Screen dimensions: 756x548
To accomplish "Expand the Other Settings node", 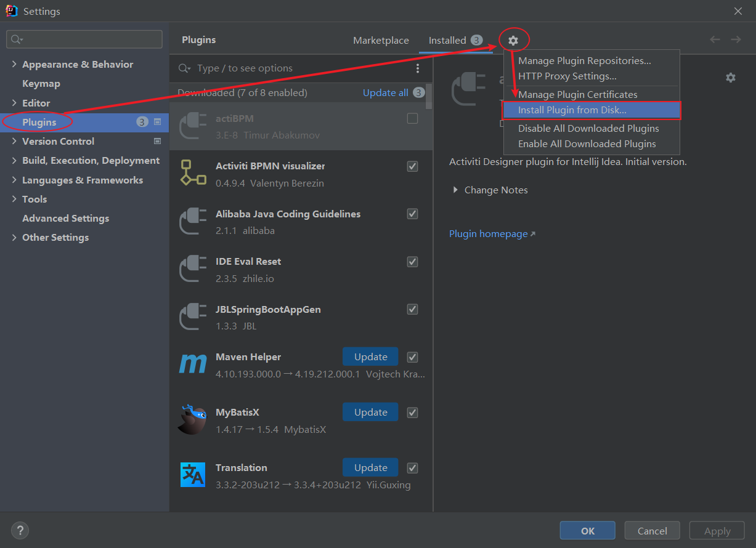I will tap(14, 237).
